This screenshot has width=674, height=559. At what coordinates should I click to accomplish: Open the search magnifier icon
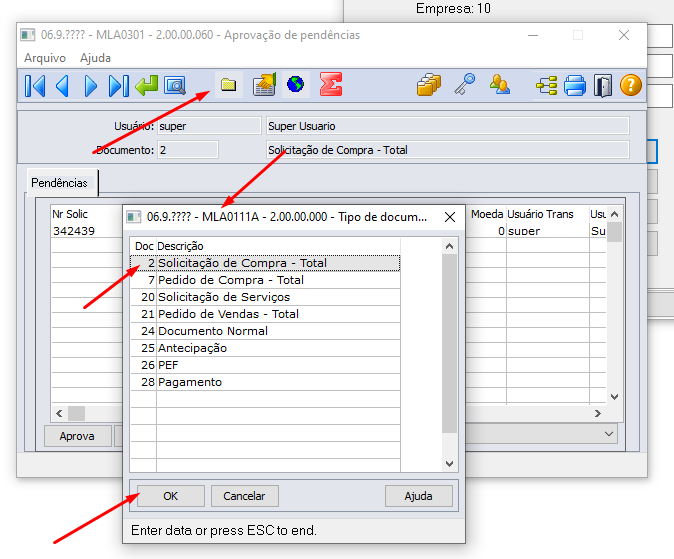click(x=175, y=86)
